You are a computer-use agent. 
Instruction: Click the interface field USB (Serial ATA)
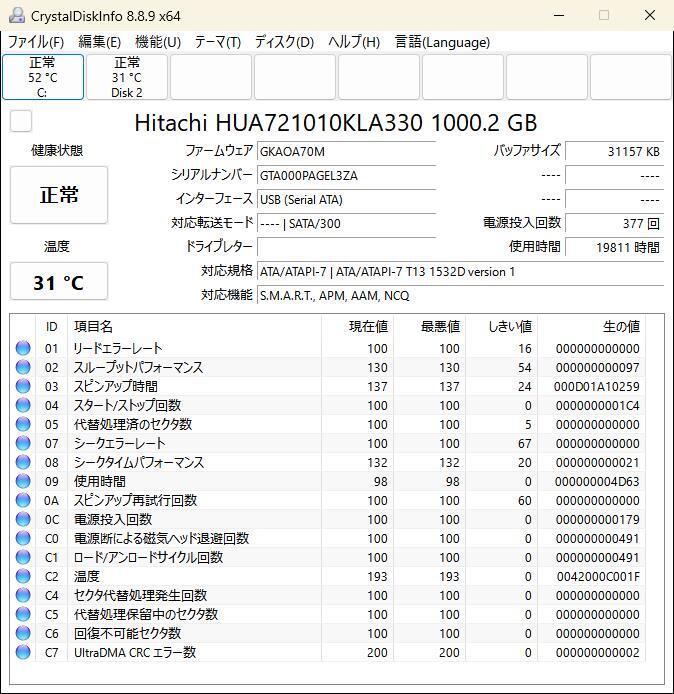[x=347, y=199]
